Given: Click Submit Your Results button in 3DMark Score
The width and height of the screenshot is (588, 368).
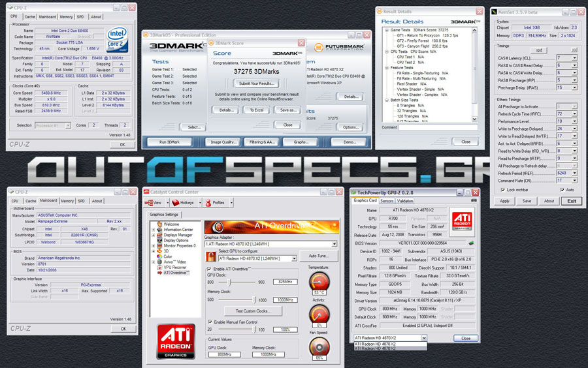Looking at the screenshot, I should 257,84.
